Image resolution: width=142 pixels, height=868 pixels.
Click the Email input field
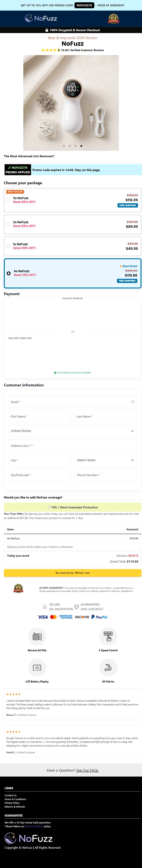pyautogui.click(x=72, y=402)
